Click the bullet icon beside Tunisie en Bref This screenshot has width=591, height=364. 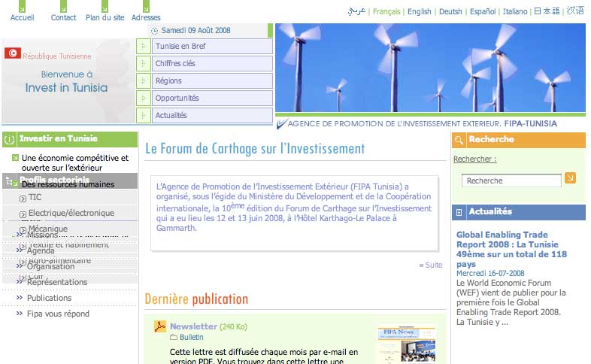[143, 47]
